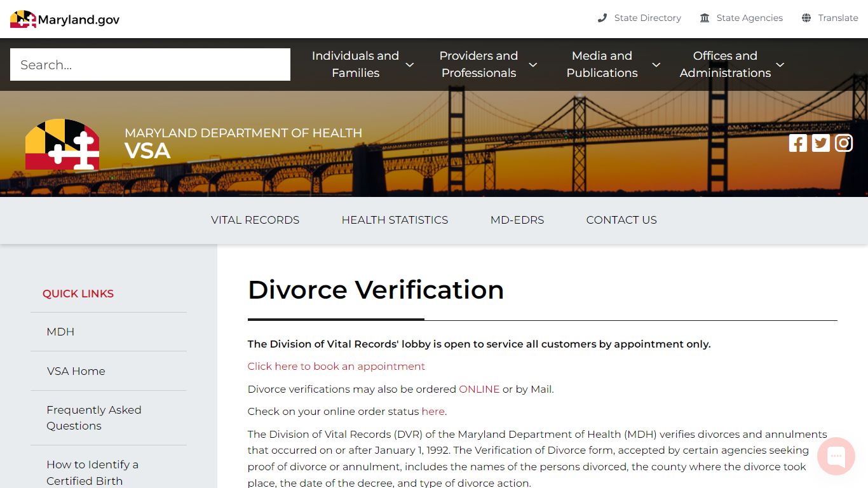This screenshot has height=488, width=868.
Task: Click the State Agencies building icon
Action: [705, 18]
